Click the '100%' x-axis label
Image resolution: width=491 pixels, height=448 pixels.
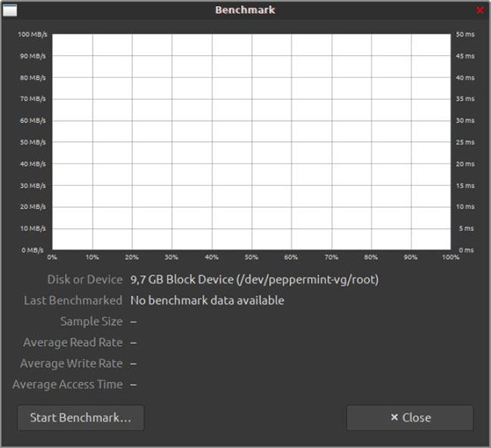click(x=451, y=257)
